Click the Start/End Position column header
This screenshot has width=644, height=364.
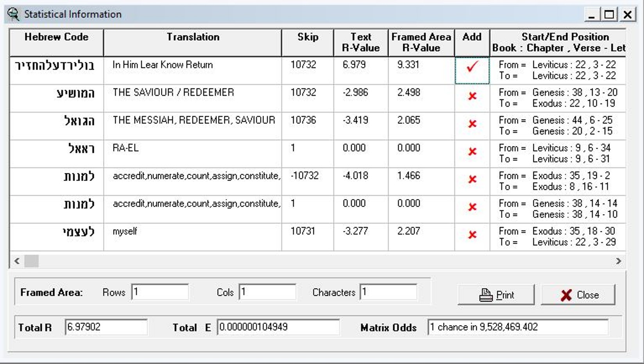(558, 43)
